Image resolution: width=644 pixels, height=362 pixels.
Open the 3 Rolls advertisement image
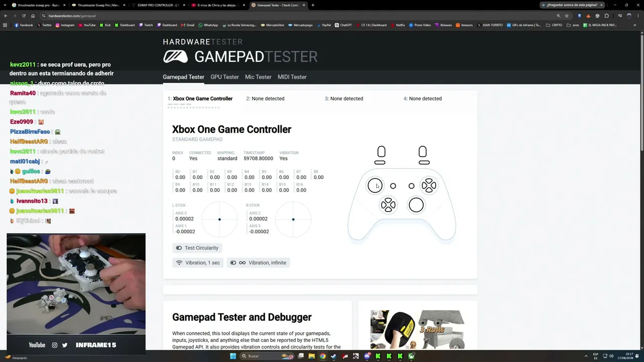coord(418,329)
